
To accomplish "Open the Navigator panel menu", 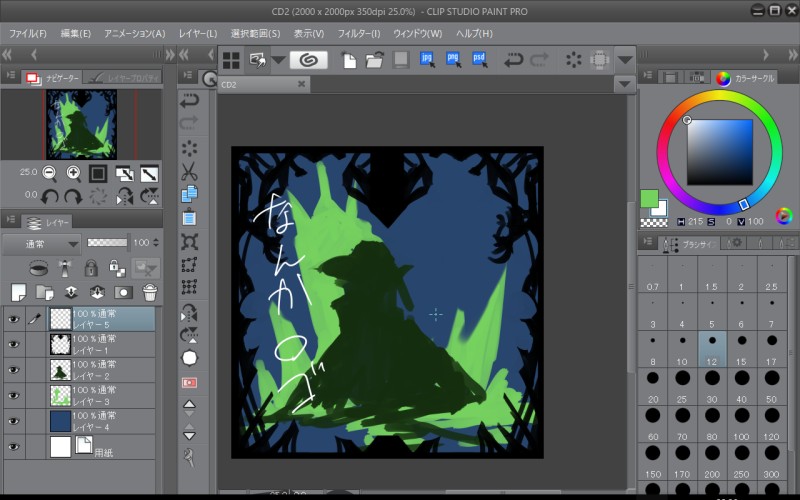I will [x=11, y=76].
